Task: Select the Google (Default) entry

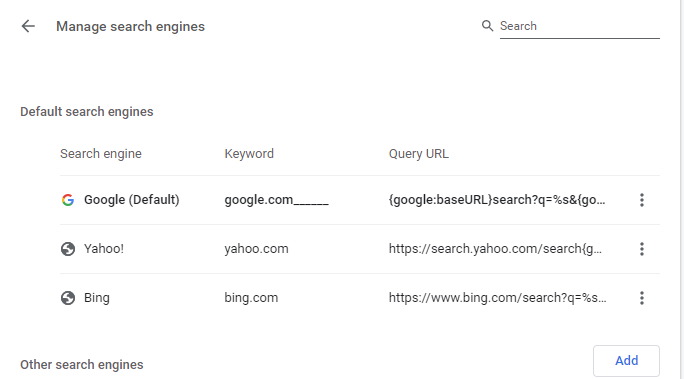Action: (132, 200)
